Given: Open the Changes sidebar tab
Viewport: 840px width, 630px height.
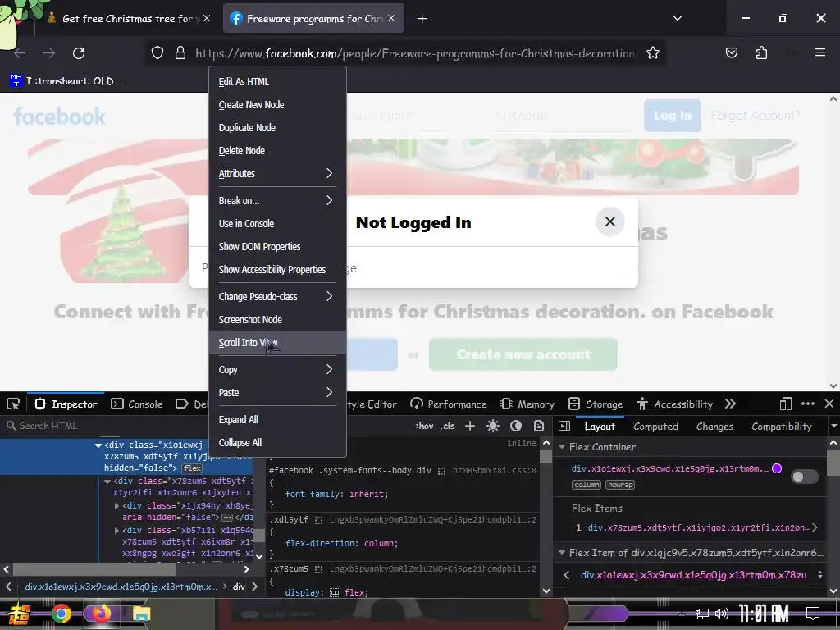Looking at the screenshot, I should coord(714,427).
